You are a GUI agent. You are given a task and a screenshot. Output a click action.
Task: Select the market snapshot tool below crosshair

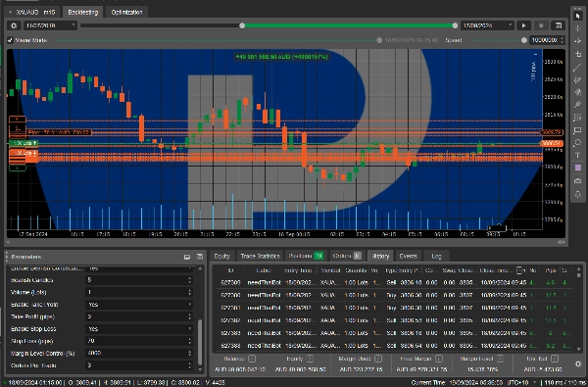tap(578, 41)
